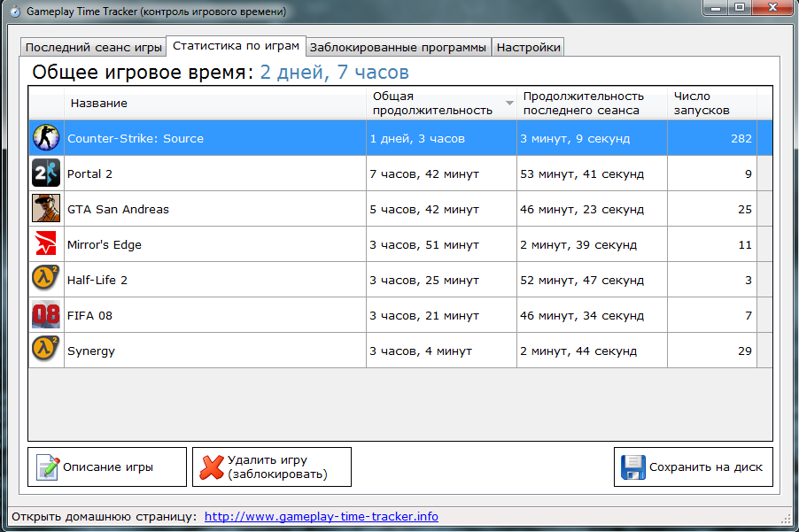Click the '2 минут, 44 секунд' cell

(x=592, y=351)
